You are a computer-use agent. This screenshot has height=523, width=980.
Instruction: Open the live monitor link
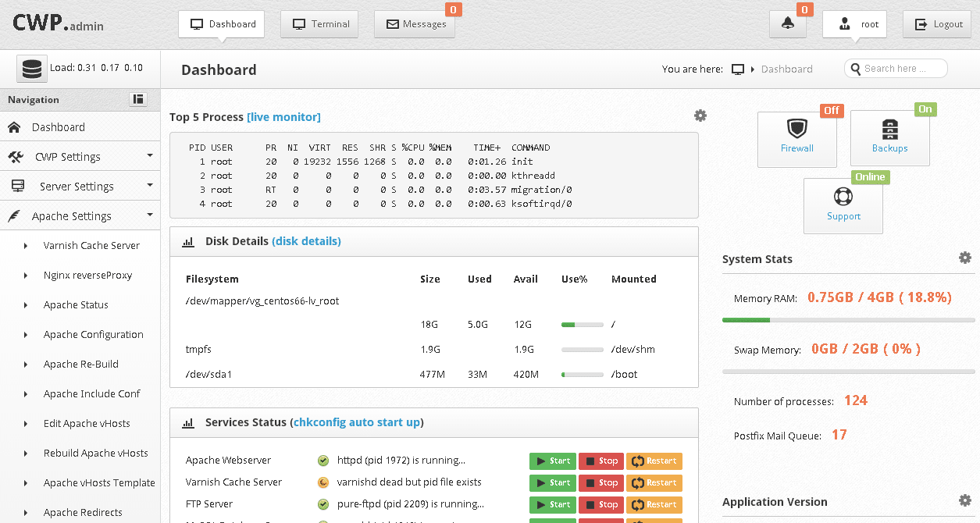click(283, 117)
